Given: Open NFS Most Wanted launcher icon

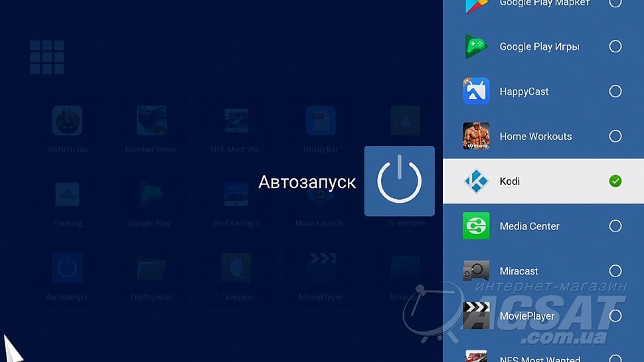Looking at the screenshot, I should coord(236,121).
